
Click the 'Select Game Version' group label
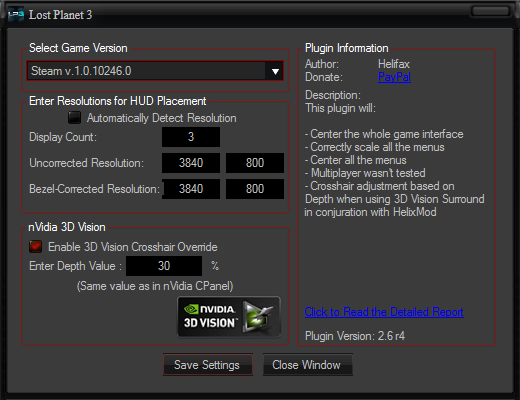tap(78, 48)
